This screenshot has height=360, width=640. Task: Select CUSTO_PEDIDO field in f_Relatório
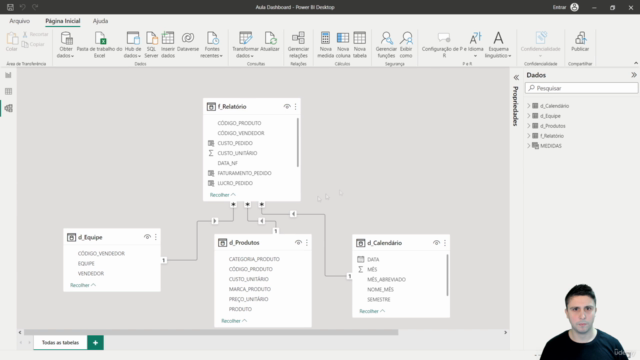(x=235, y=143)
